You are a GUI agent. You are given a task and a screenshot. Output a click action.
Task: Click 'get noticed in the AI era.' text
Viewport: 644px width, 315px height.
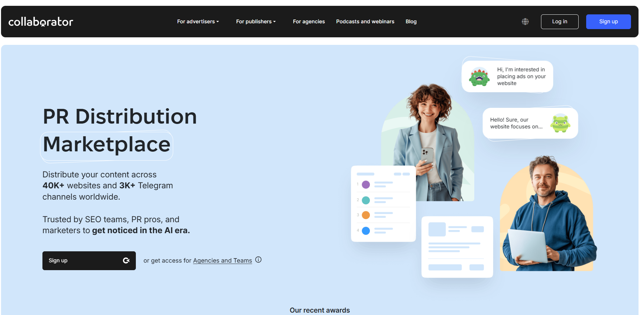[x=141, y=230]
